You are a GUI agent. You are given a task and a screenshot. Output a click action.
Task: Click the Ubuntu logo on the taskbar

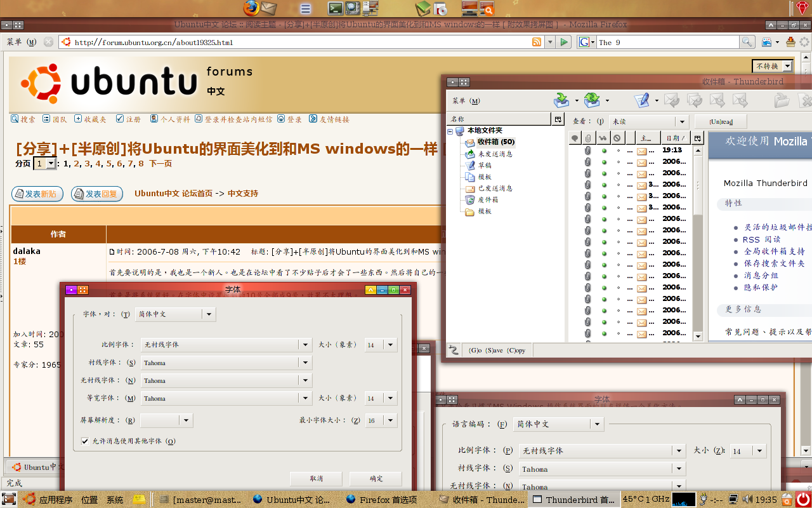[x=29, y=499]
